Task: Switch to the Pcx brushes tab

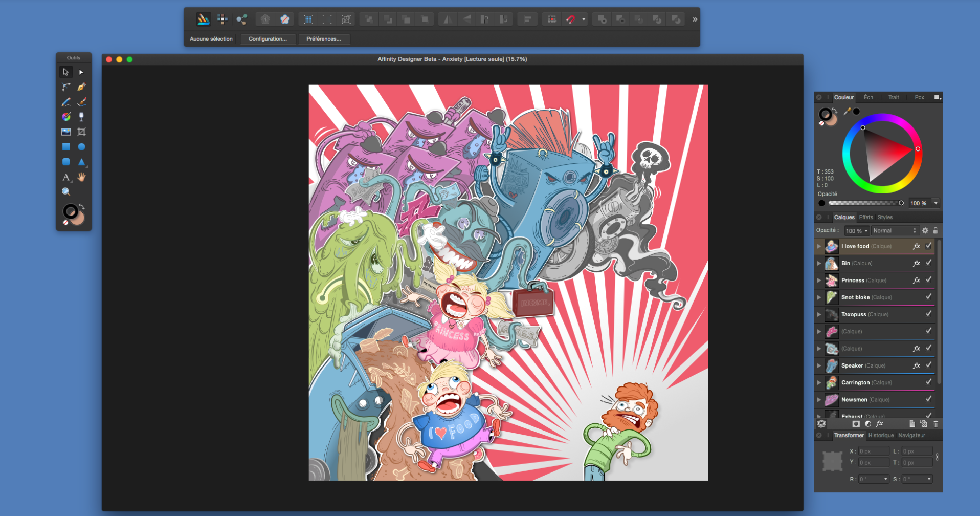Action: (920, 97)
